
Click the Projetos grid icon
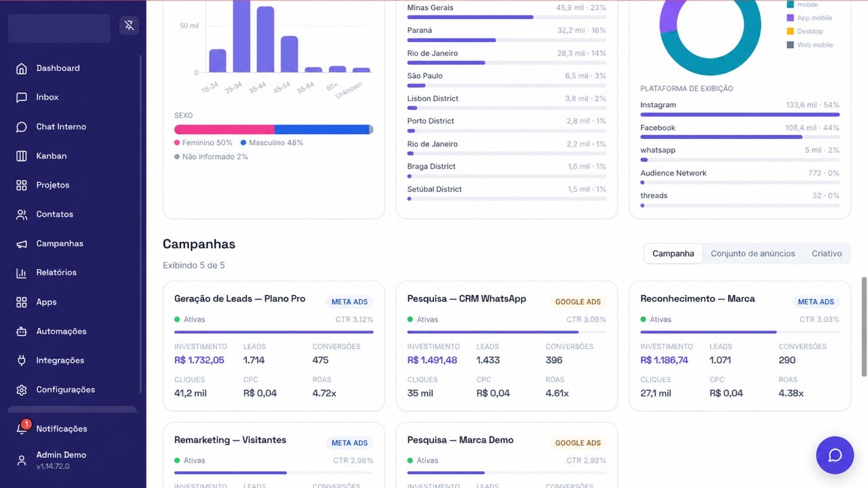[22, 185]
